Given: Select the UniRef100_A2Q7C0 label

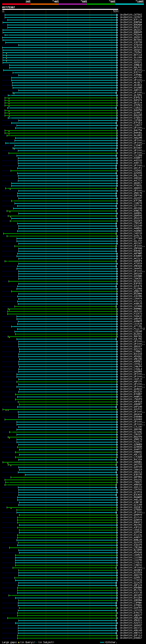Looking at the screenshot, I should point(131,623).
